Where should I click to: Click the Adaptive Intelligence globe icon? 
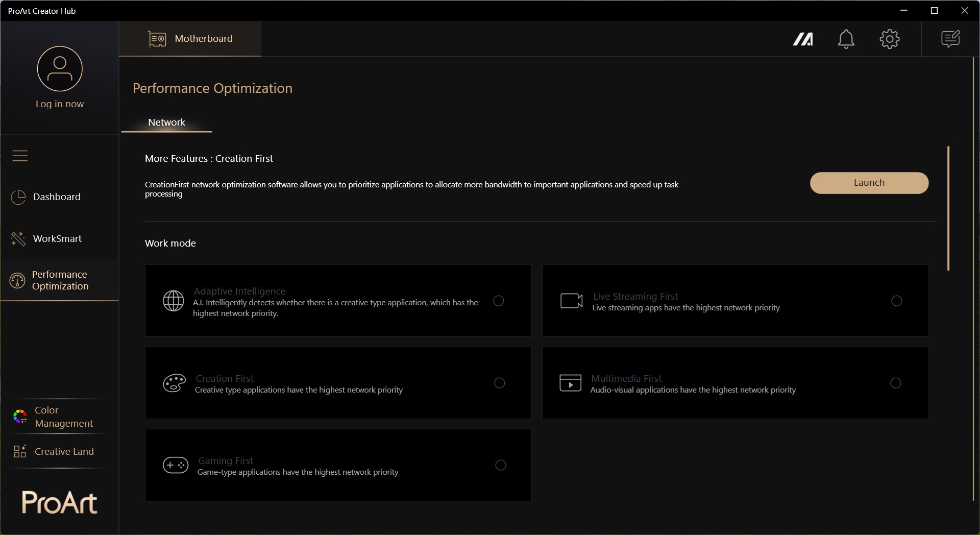(174, 301)
